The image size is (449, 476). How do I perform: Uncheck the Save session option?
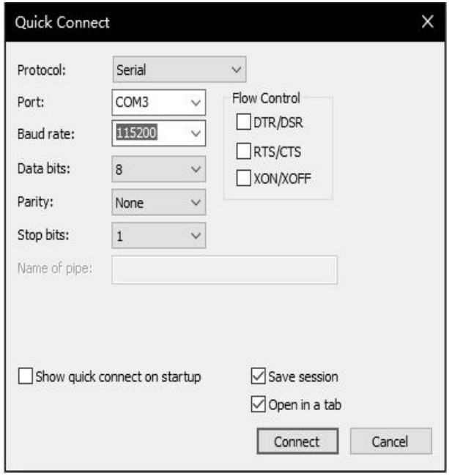(x=258, y=377)
